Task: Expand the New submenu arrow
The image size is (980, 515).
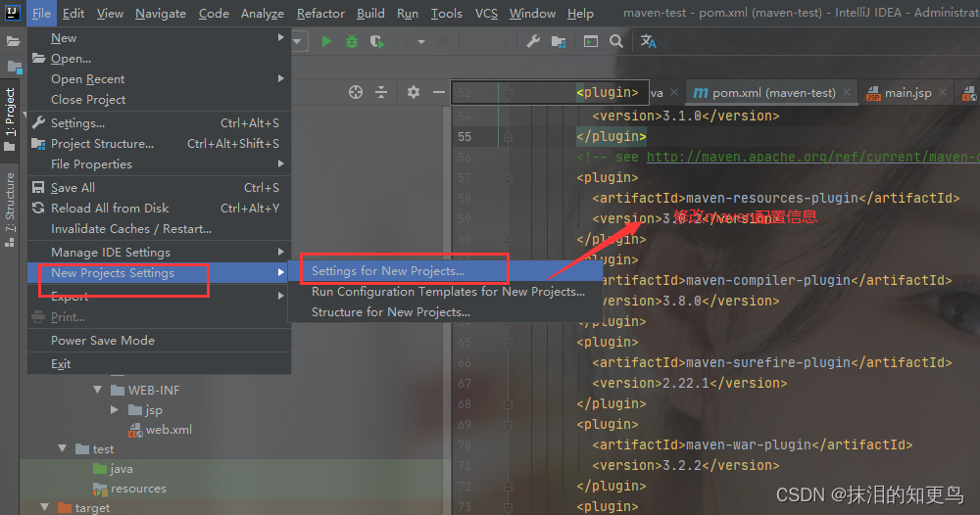Action: [x=280, y=37]
